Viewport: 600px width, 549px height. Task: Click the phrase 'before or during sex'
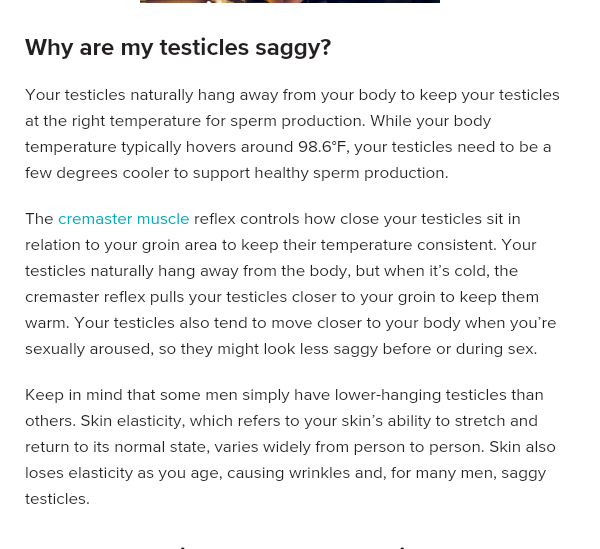pyautogui.click(x=460, y=349)
